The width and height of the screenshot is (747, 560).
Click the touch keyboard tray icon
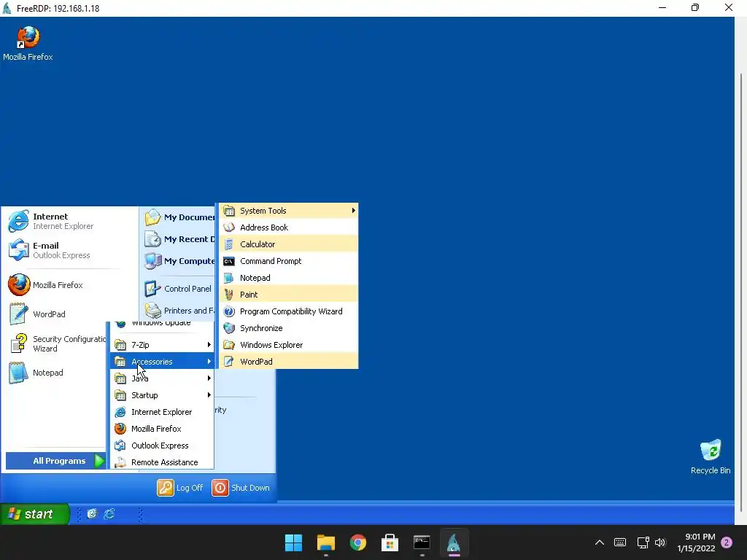click(620, 542)
